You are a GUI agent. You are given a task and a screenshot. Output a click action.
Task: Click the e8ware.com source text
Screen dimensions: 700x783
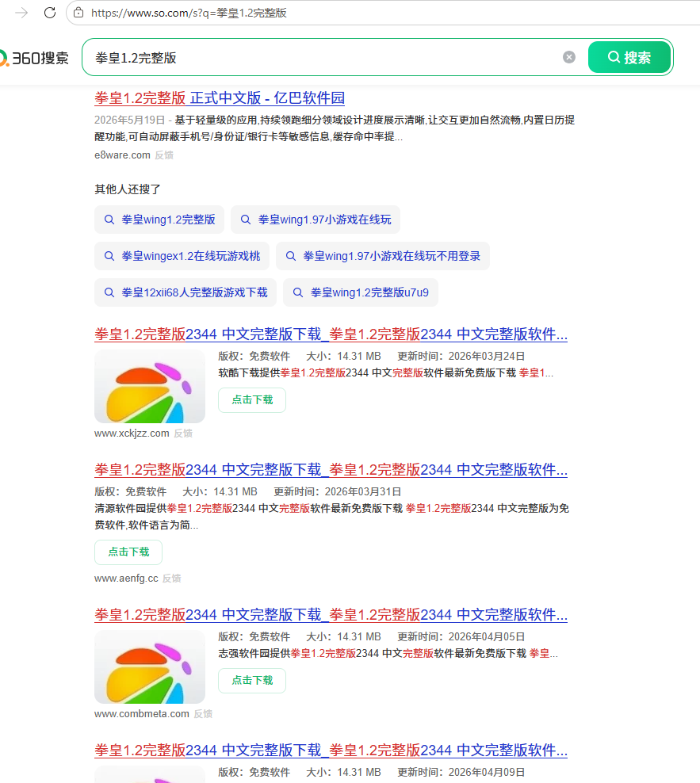(x=122, y=155)
